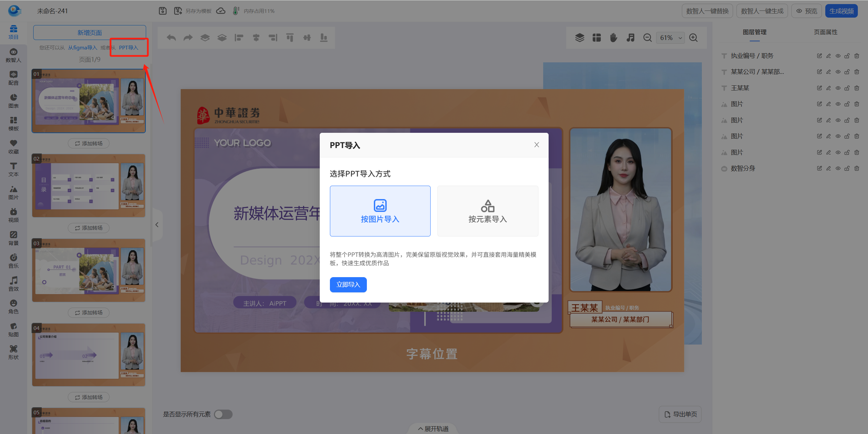This screenshot has width=868, height=434.
Task: Select the hand pan tool
Action: (x=613, y=38)
